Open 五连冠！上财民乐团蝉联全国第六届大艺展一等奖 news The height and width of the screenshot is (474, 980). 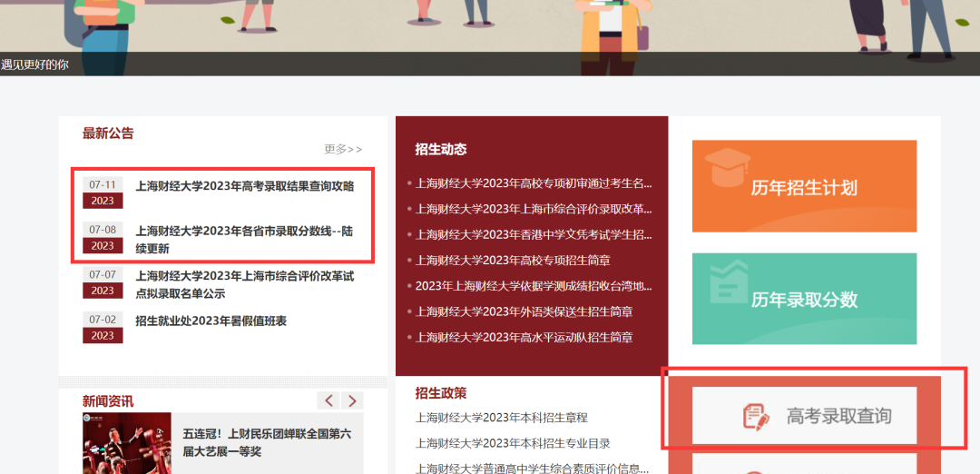[x=267, y=442]
